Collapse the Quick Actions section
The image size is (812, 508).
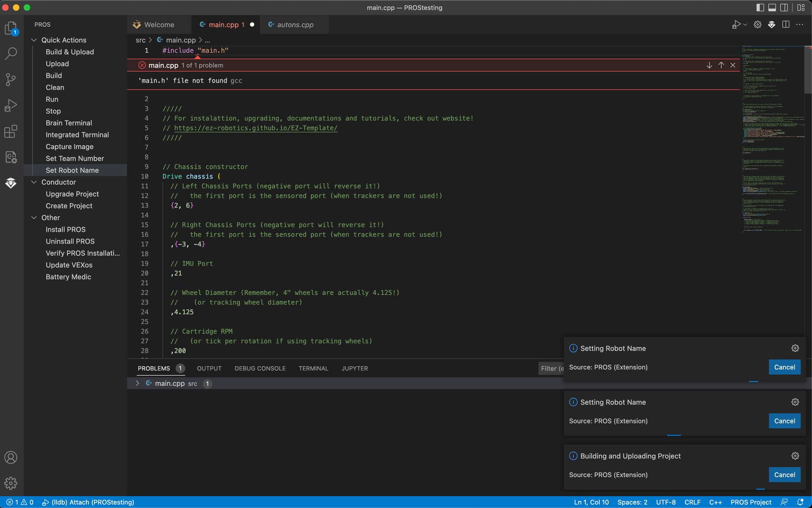(x=34, y=40)
